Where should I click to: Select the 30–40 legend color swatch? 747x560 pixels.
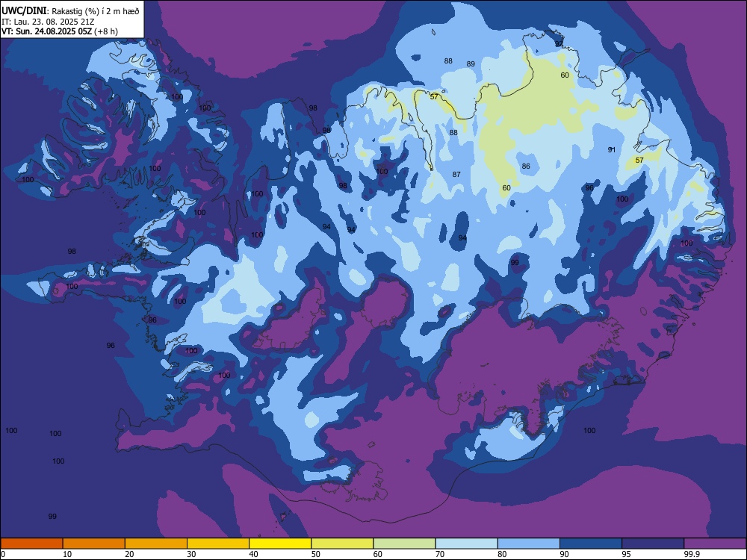[218, 544]
